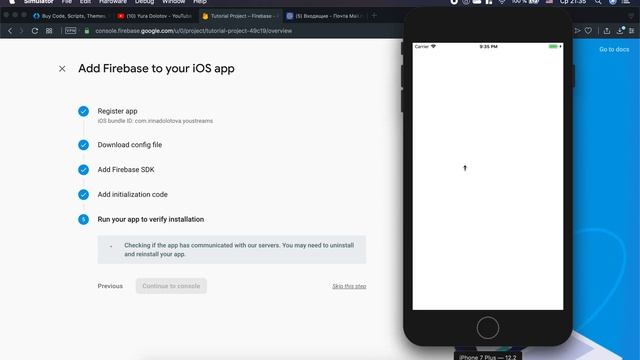Switch to the Mail.ru inbox tab
The image size is (640, 360).
[x=324, y=16]
